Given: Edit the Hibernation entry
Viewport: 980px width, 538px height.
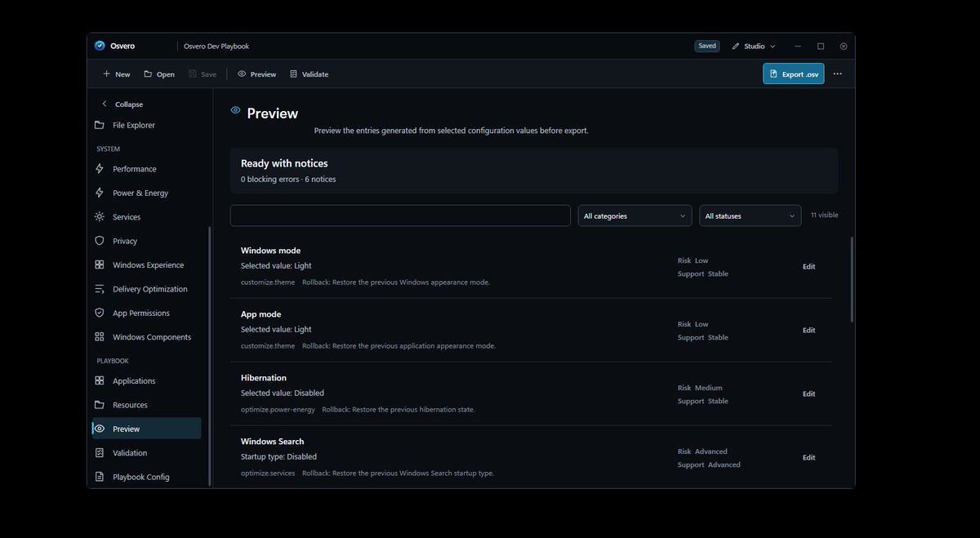Looking at the screenshot, I should (x=808, y=393).
